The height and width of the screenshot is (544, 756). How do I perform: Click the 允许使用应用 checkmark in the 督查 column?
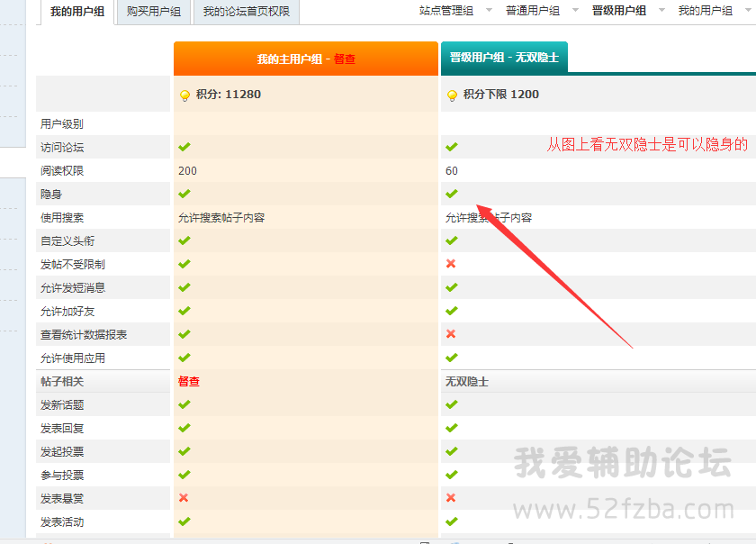(184, 358)
